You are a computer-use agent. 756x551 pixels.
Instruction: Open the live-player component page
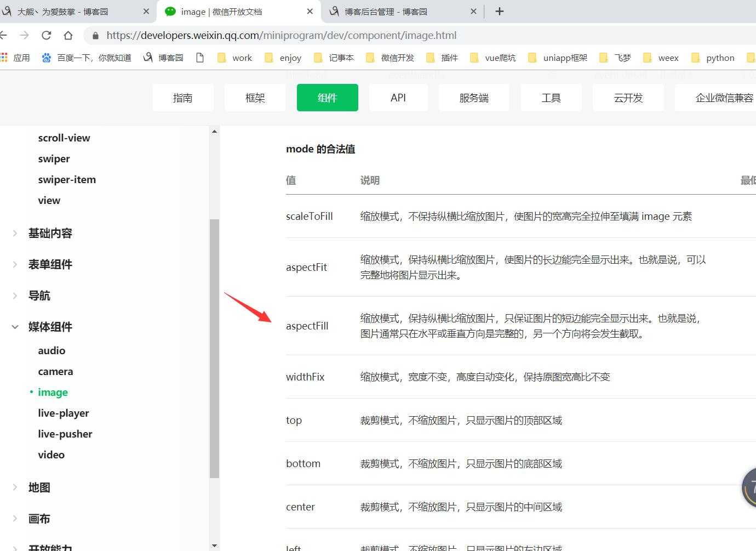click(x=64, y=413)
